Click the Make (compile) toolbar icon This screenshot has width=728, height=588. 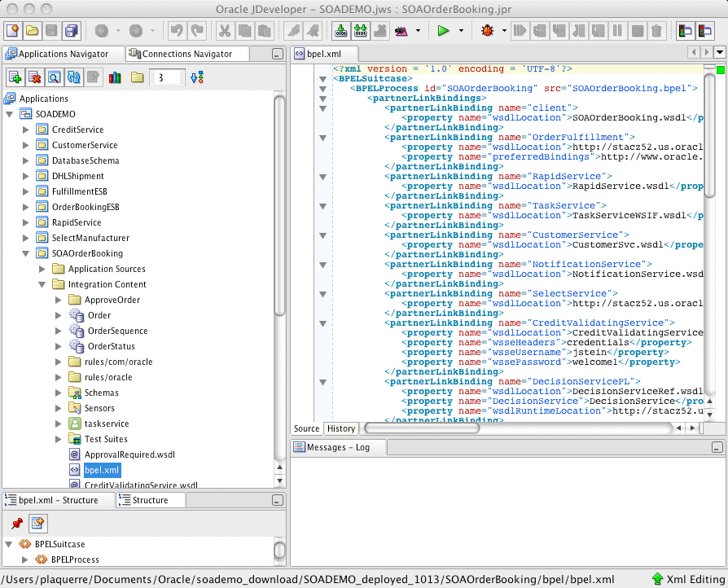(x=340, y=31)
